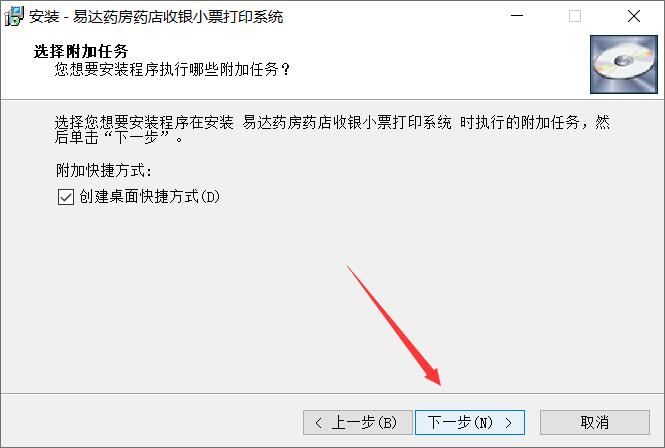Click the red arrow annotation
665x448 pixels.
[x=394, y=326]
